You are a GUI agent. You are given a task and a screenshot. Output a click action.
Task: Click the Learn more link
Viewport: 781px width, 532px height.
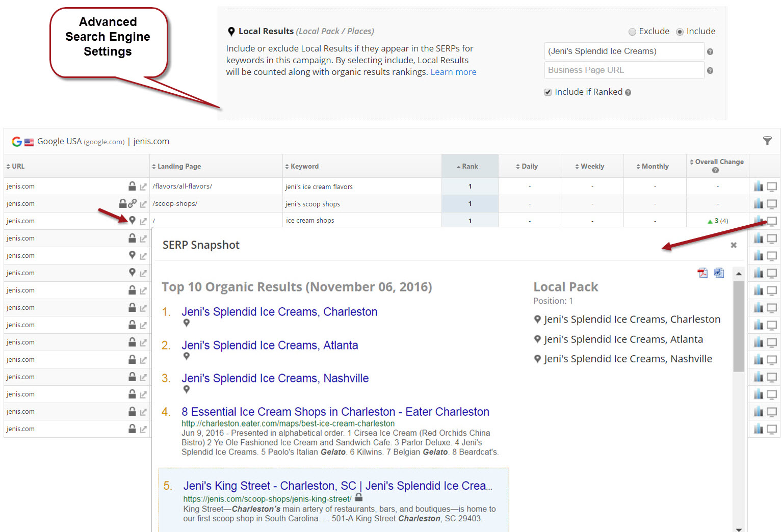coord(453,72)
